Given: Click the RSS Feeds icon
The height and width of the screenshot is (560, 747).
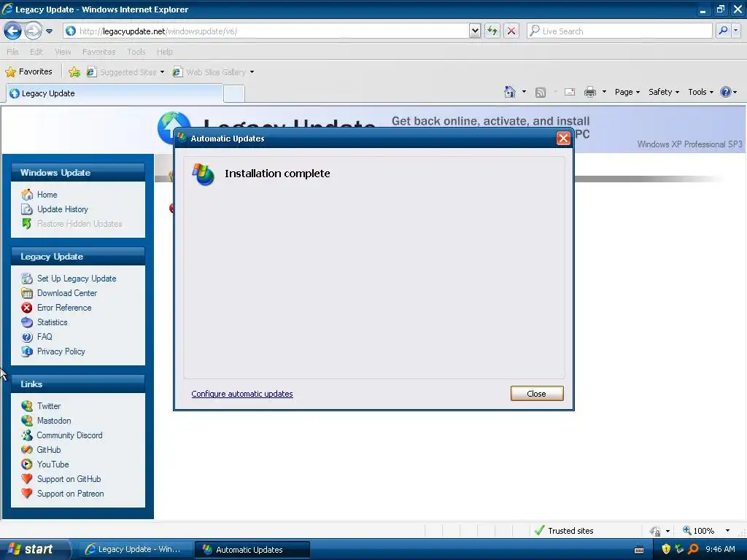Looking at the screenshot, I should pos(541,93).
